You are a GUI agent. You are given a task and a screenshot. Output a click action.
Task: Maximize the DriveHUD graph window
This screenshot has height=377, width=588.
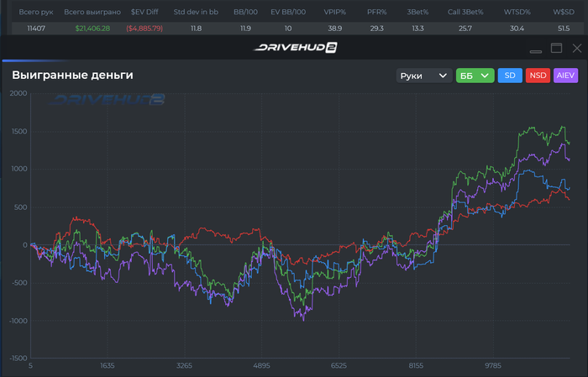point(556,48)
